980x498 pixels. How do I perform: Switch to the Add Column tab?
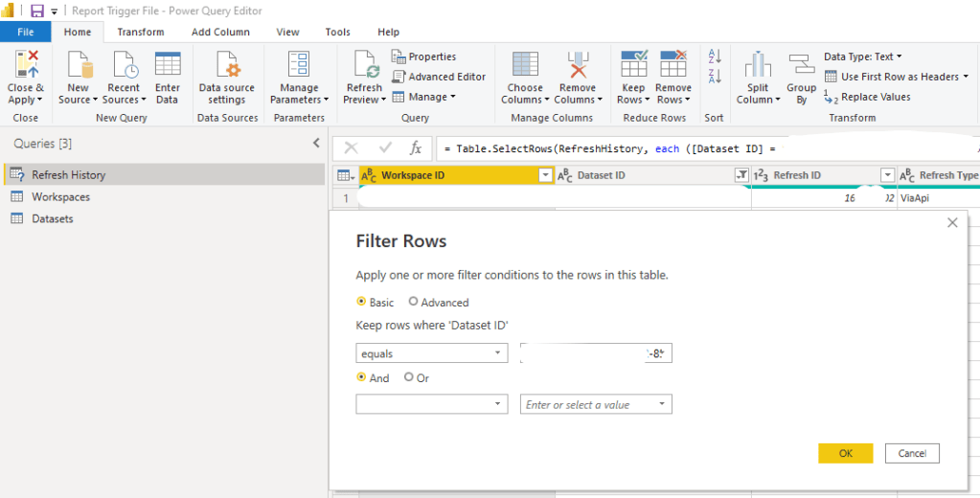point(220,32)
